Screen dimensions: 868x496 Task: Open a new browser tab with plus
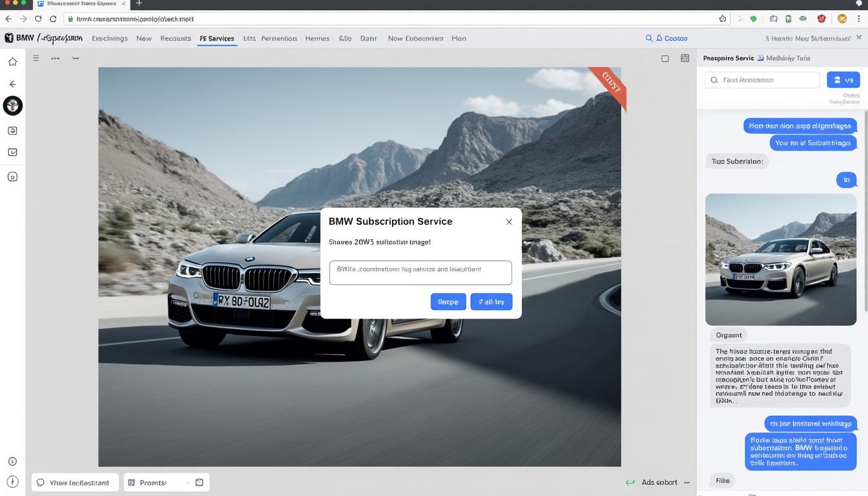tap(139, 4)
